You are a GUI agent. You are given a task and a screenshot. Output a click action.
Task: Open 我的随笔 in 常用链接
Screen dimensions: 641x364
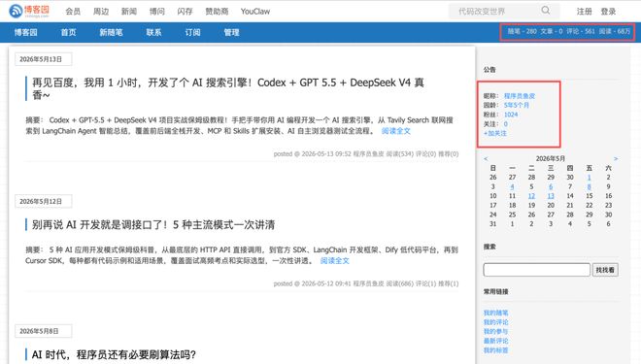pyautogui.click(x=495, y=313)
